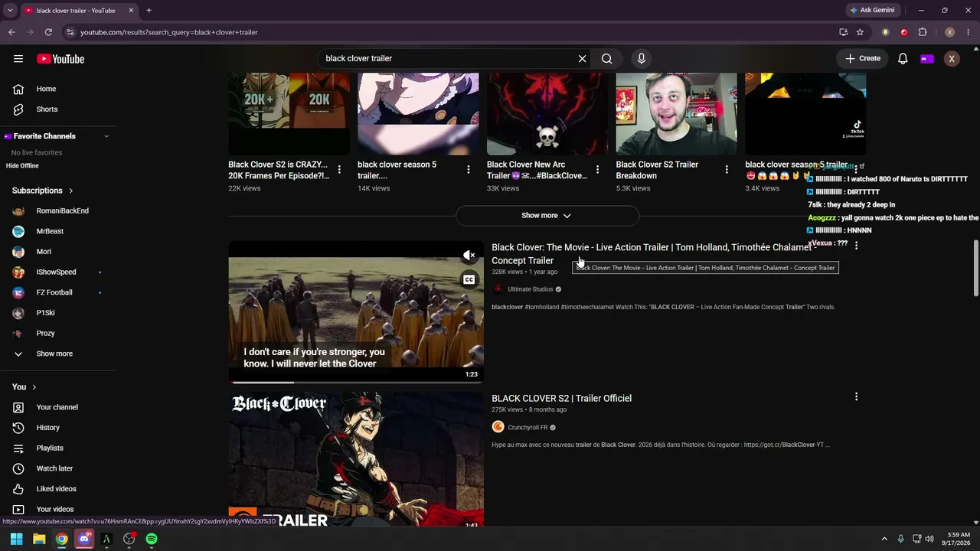
Task: Open options for Black Clover New Arc Trailer short
Action: click(x=598, y=170)
